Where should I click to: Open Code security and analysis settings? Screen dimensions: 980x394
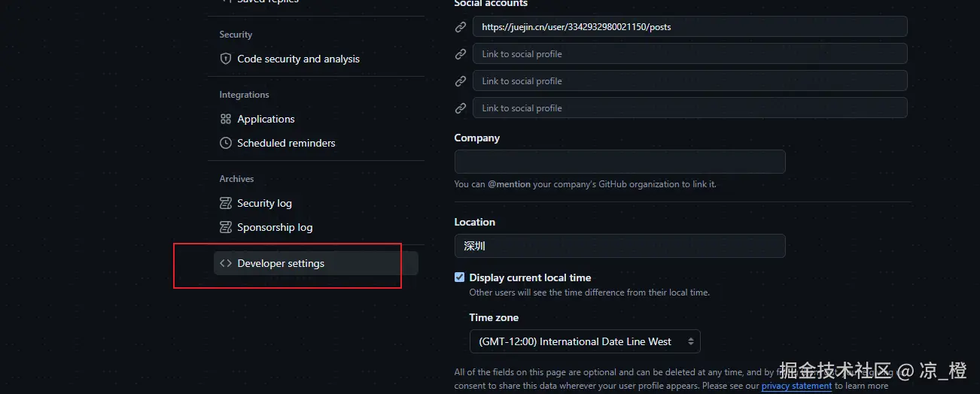pyautogui.click(x=298, y=59)
